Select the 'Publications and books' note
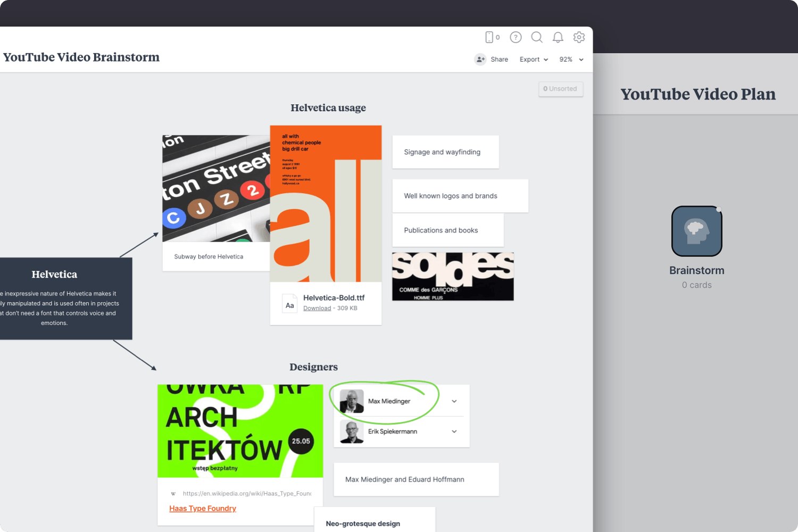Screen dimensions: 798x532 click(x=448, y=230)
